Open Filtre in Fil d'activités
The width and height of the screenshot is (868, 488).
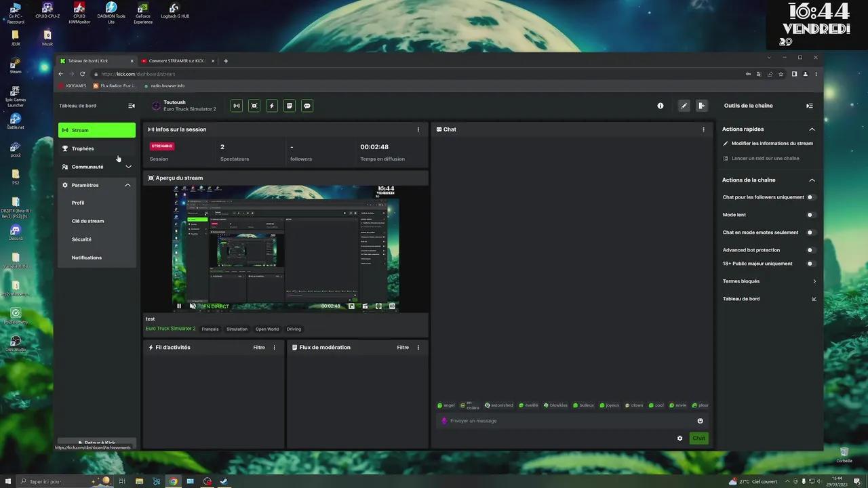pyautogui.click(x=259, y=348)
